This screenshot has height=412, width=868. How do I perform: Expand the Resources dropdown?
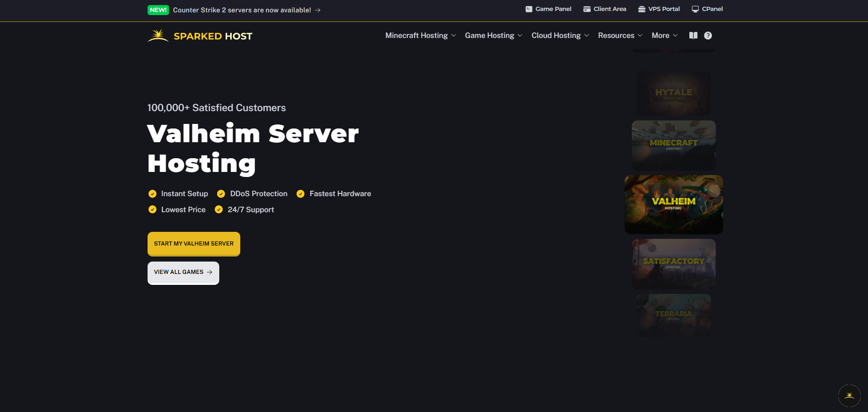point(620,35)
